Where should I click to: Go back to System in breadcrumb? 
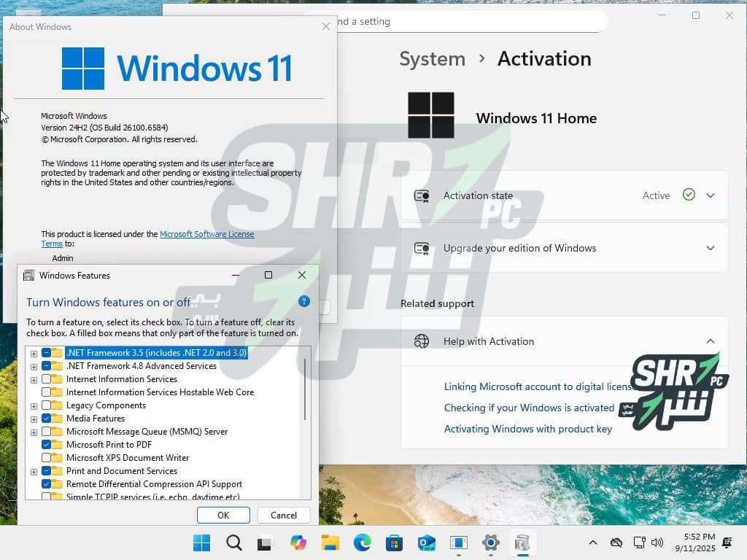pos(432,59)
